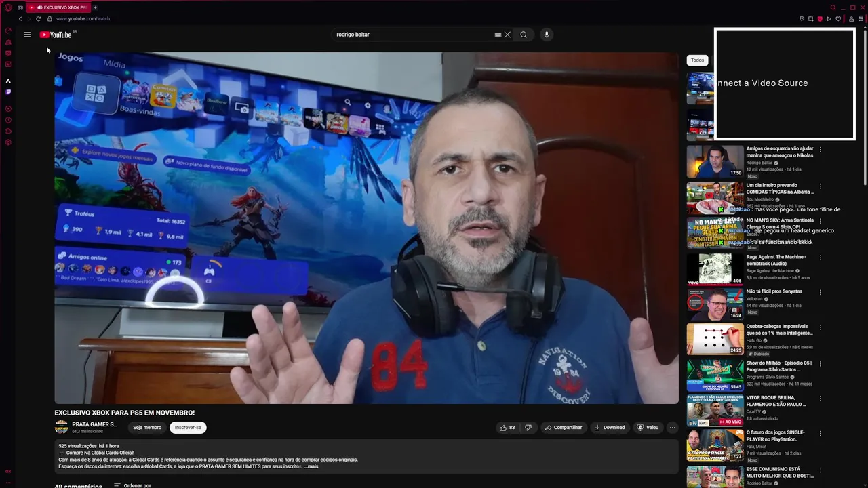Open the sidebar history clock icon
The image size is (868, 488).
click(8, 120)
